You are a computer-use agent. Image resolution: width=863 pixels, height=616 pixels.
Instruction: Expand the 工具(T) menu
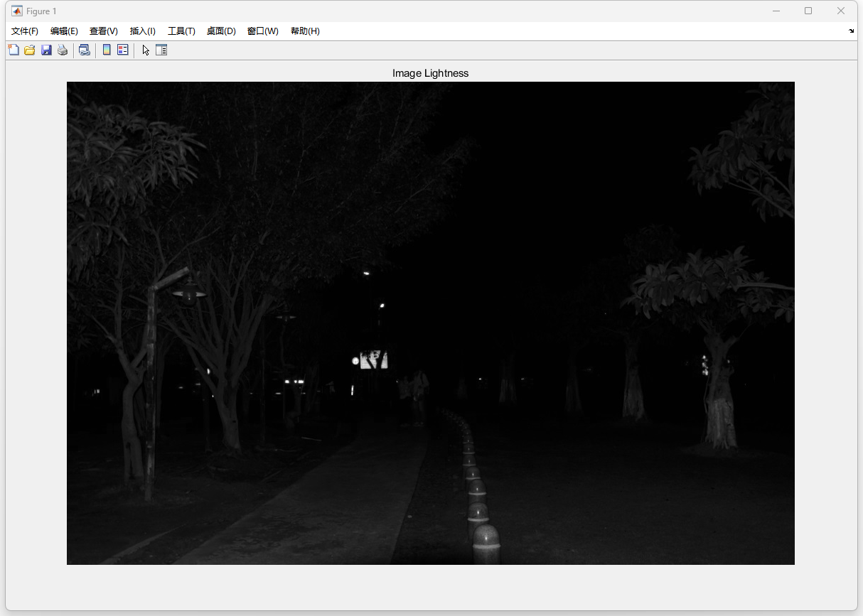coord(181,31)
